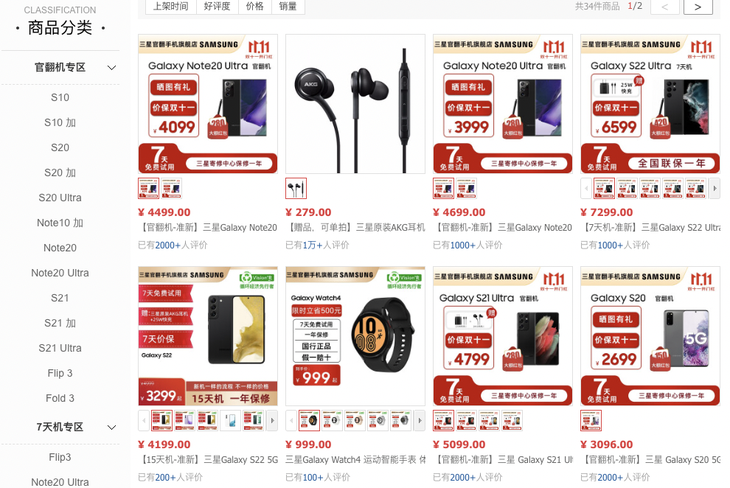Select AKG earphones small thumbnail
The height and width of the screenshot is (488, 730).
(296, 189)
